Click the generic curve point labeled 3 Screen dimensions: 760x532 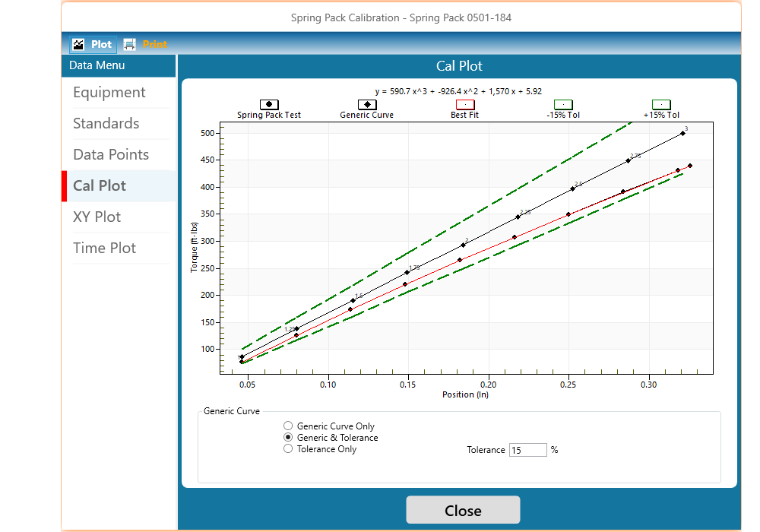click(682, 133)
